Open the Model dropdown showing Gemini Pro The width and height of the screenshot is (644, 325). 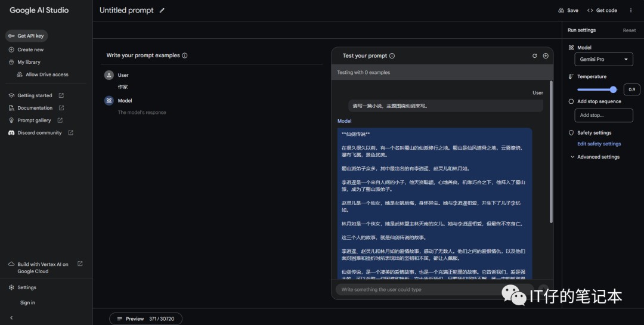(603, 60)
